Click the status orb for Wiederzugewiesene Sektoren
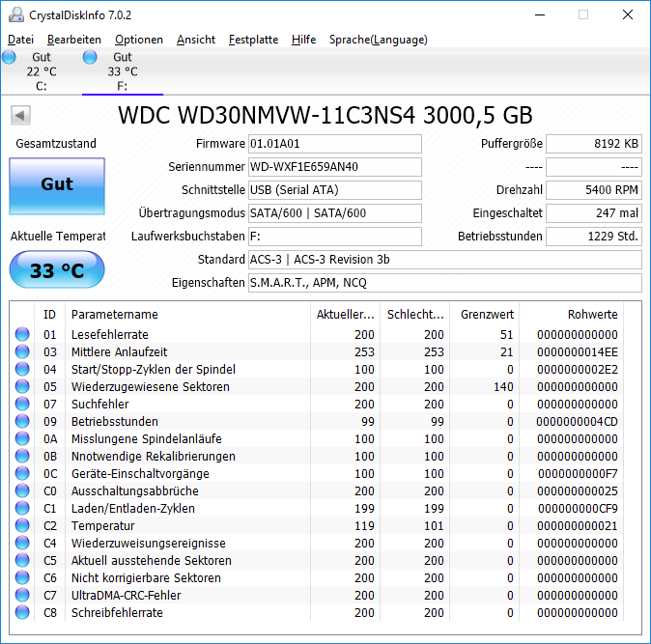 pos(22,386)
